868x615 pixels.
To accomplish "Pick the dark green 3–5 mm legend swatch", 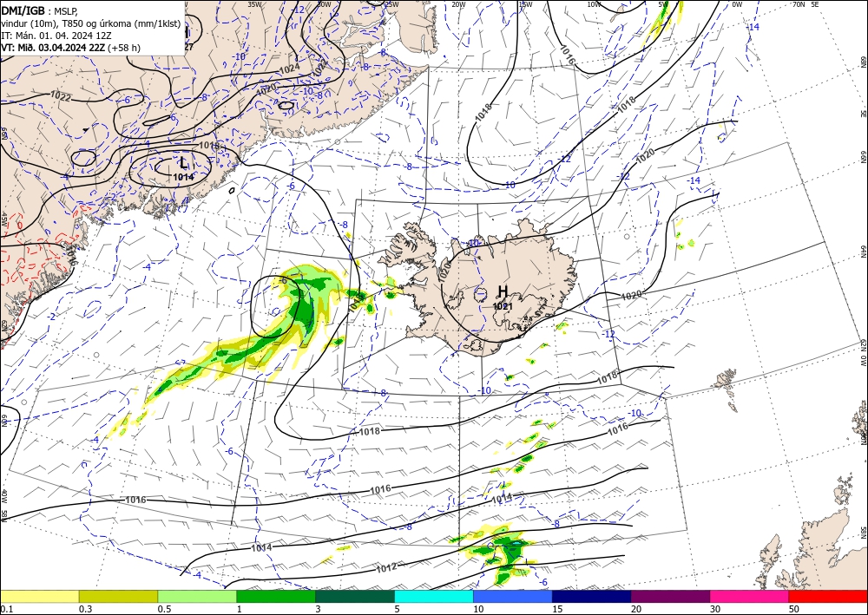I will (355, 596).
